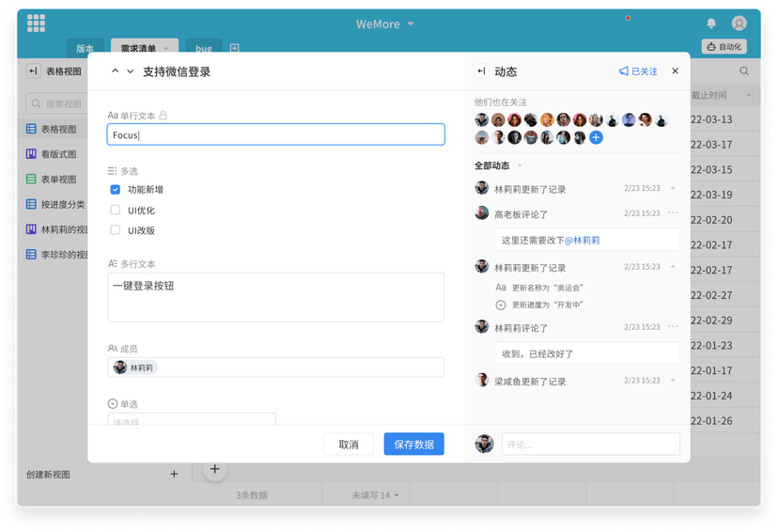Viewport: 778px width, 532px height.
Task: Click the commenter avatar beside comment box
Action: click(484, 444)
